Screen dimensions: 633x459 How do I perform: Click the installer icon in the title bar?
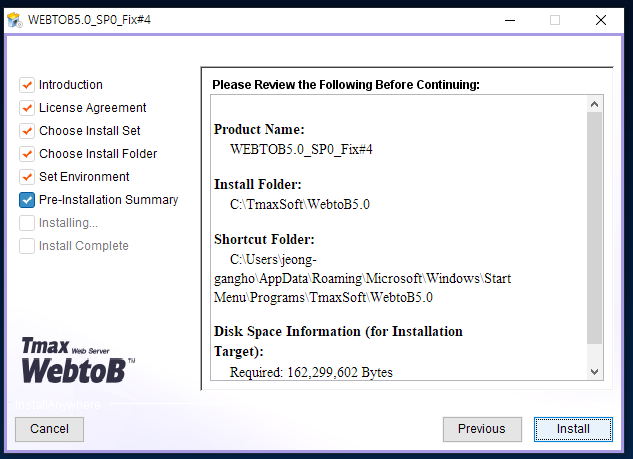click(15, 20)
